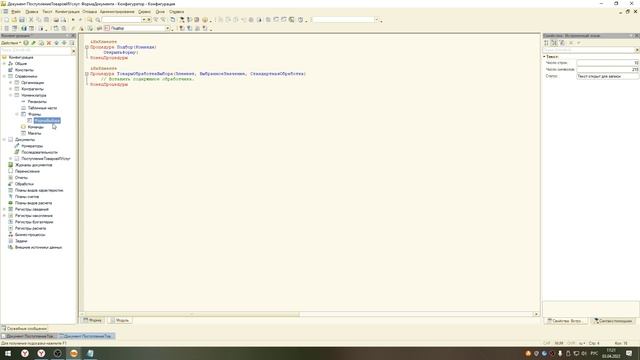Switch to the Форма tab

coord(92,320)
